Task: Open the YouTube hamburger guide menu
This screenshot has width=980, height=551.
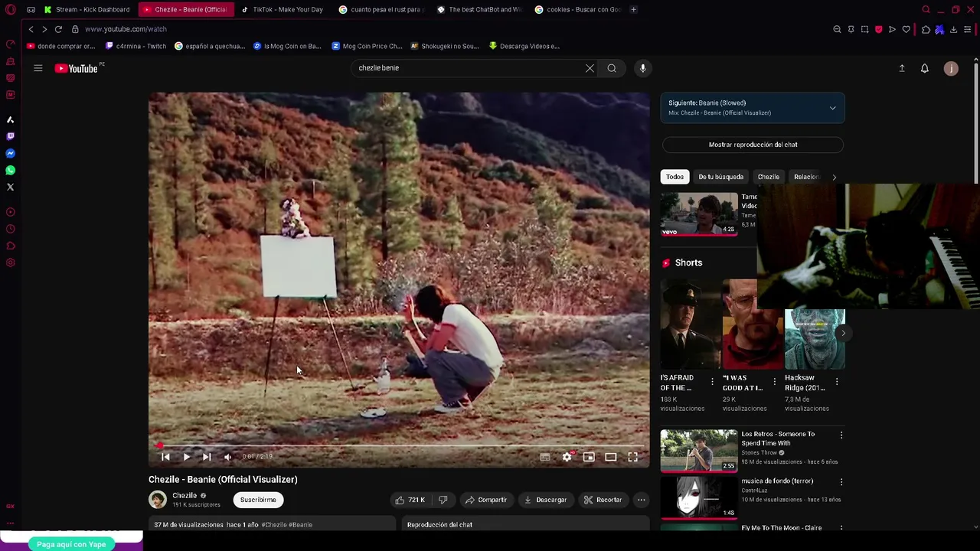Action: (38, 68)
